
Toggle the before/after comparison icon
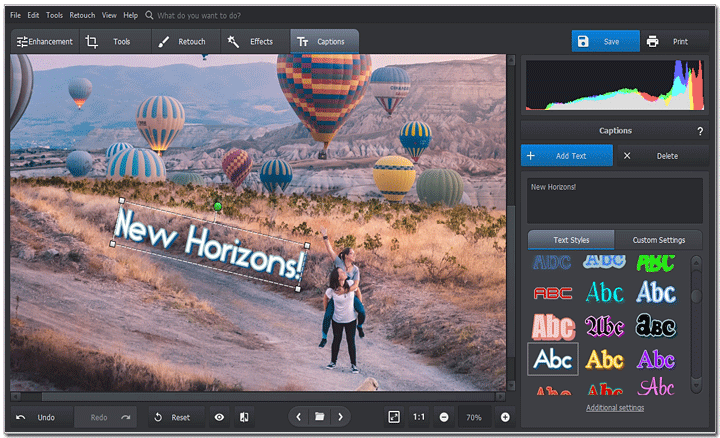click(244, 417)
